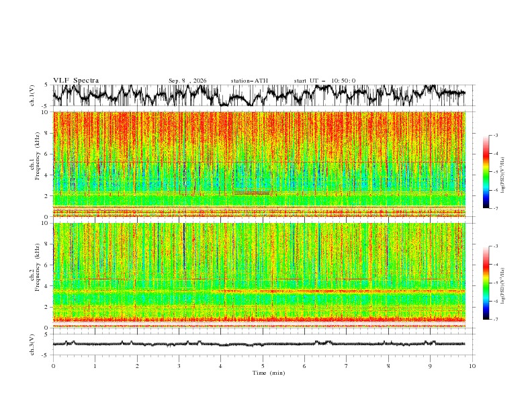The width and height of the screenshot is (532, 411).
Task: Click the ch.2 color scale bar
Action: pos(486,283)
